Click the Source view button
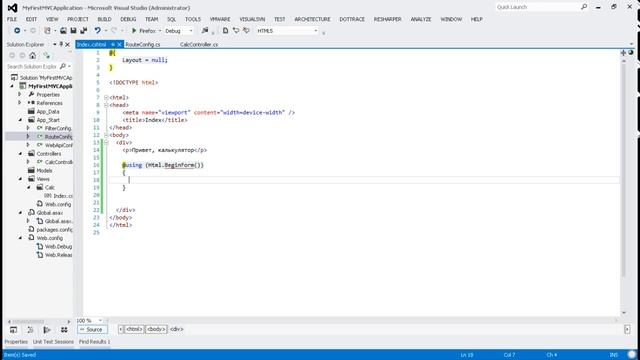 pos(92,329)
